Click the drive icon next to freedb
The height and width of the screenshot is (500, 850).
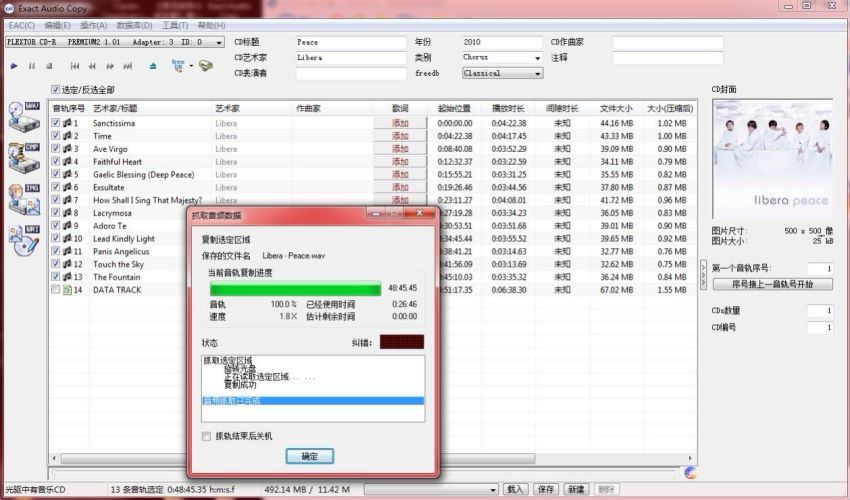pyautogui.click(x=206, y=66)
